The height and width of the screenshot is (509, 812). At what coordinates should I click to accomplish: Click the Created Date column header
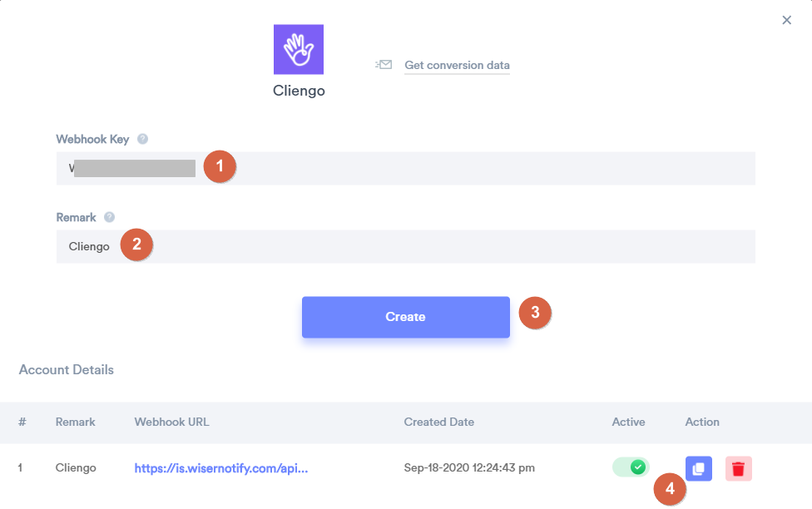pyautogui.click(x=439, y=422)
